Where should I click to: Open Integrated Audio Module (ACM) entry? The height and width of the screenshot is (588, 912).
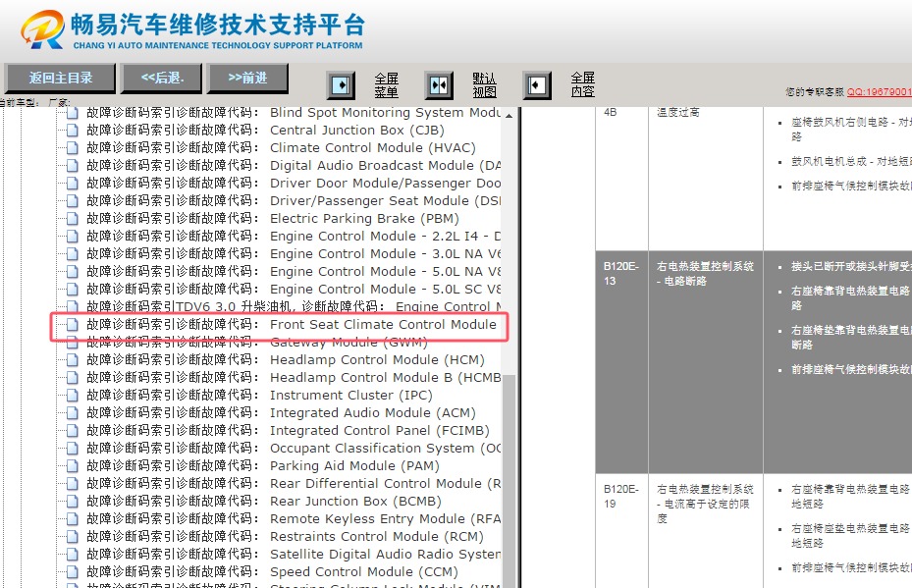point(281,413)
